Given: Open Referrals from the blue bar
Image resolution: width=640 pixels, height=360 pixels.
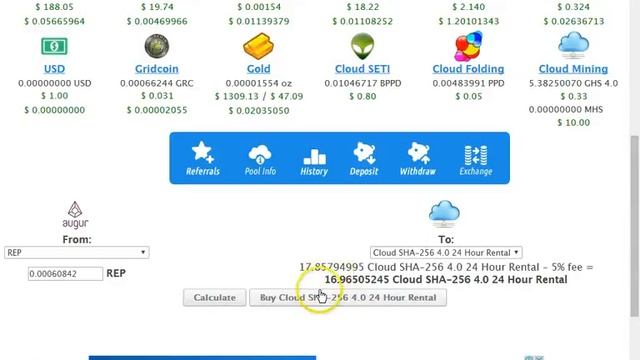Looking at the screenshot, I should point(203,158).
